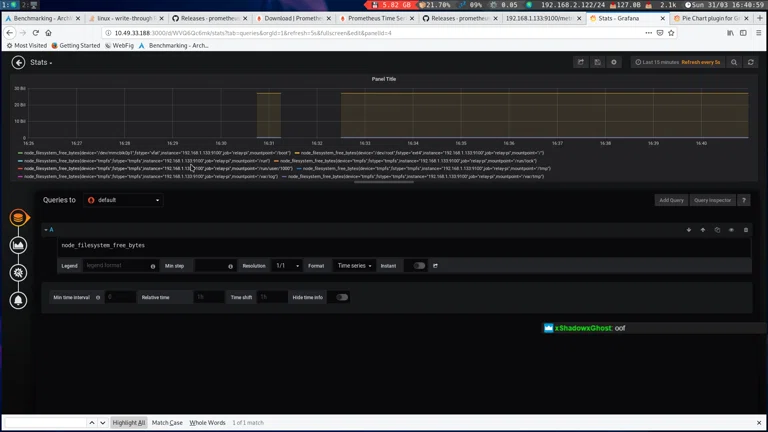The width and height of the screenshot is (768, 432).
Task: Toggle visibility of query A eye icon
Action: coord(731,230)
